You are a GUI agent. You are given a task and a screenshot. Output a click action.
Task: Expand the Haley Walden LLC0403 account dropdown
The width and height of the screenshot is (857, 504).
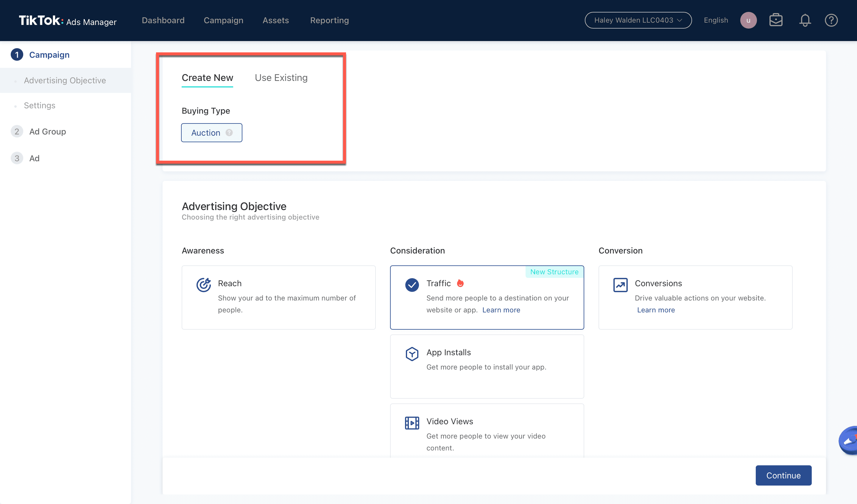638,21
